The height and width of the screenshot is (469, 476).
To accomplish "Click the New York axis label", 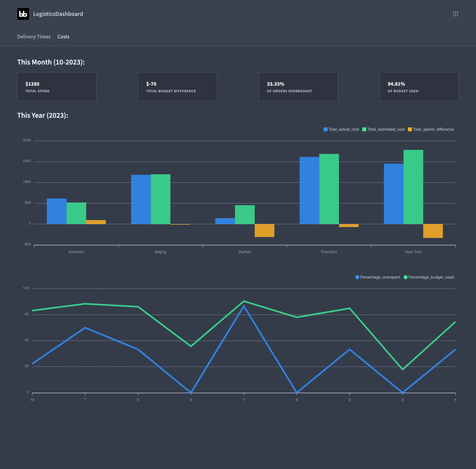I will [x=413, y=252].
